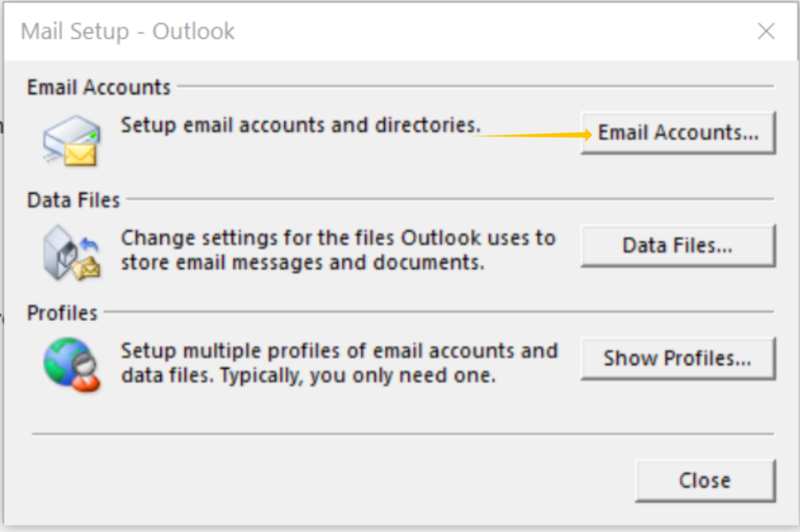Click the Data Files mailbox icon

click(71, 253)
